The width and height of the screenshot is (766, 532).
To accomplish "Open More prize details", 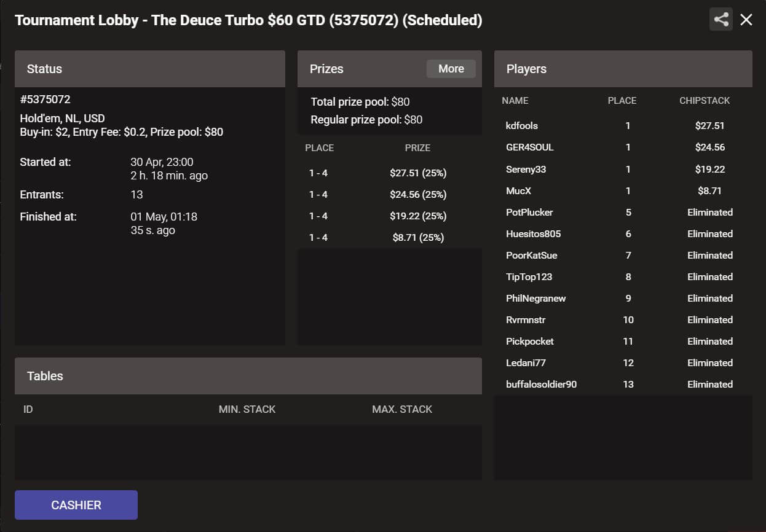I will [x=451, y=69].
